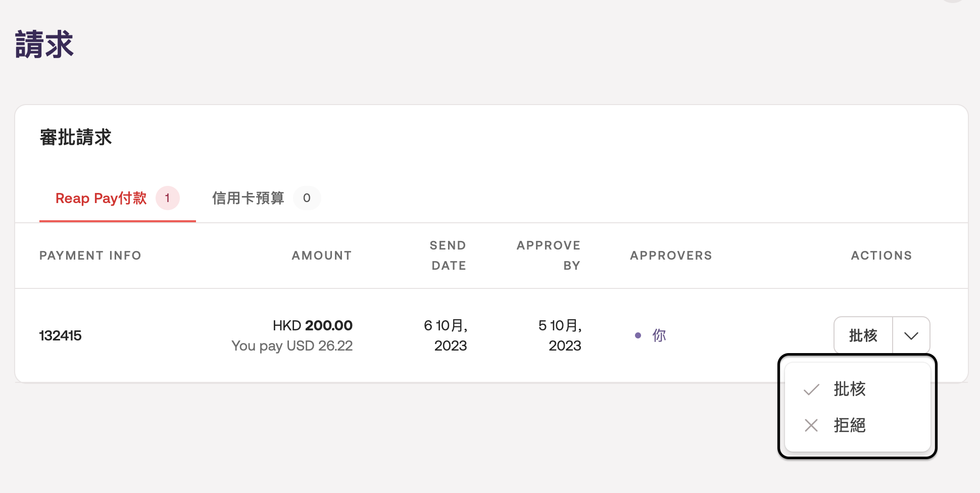980x493 pixels.
Task: Click the APPROVE BY column header
Action: pyautogui.click(x=549, y=256)
